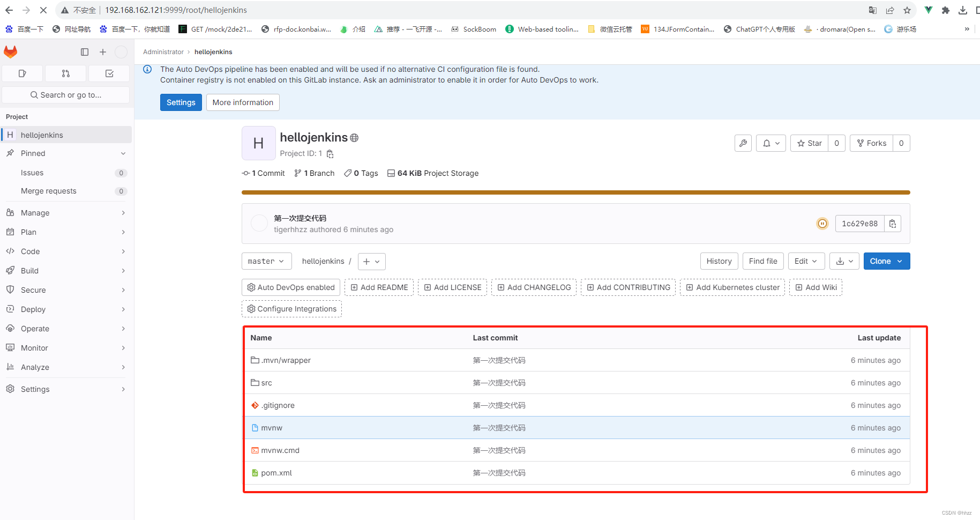Click the GitLab fox logo
The image size is (980, 520).
point(11,51)
